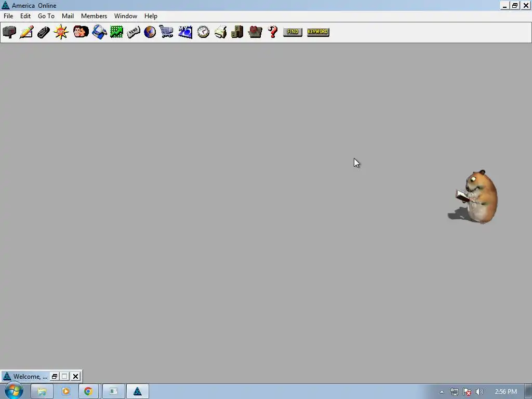Open the People Connection faces icon
The height and width of the screenshot is (399, 532).
tap(81, 32)
